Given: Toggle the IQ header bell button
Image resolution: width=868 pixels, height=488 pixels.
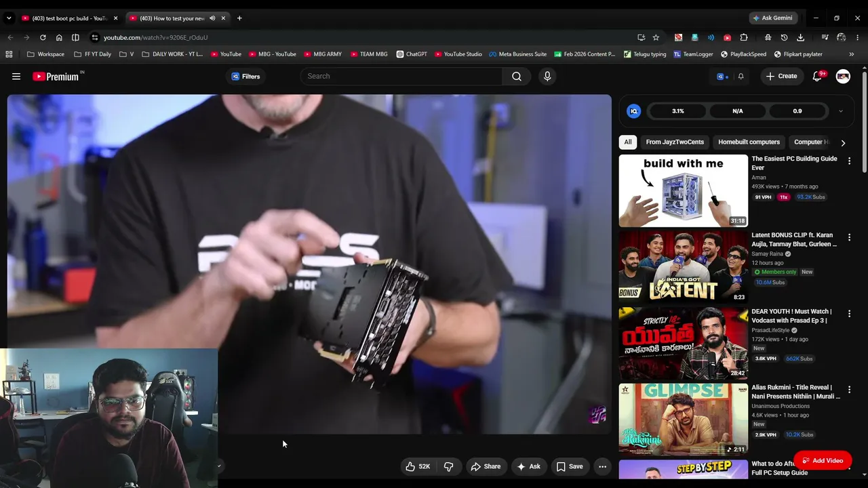Looking at the screenshot, I should click(x=741, y=77).
